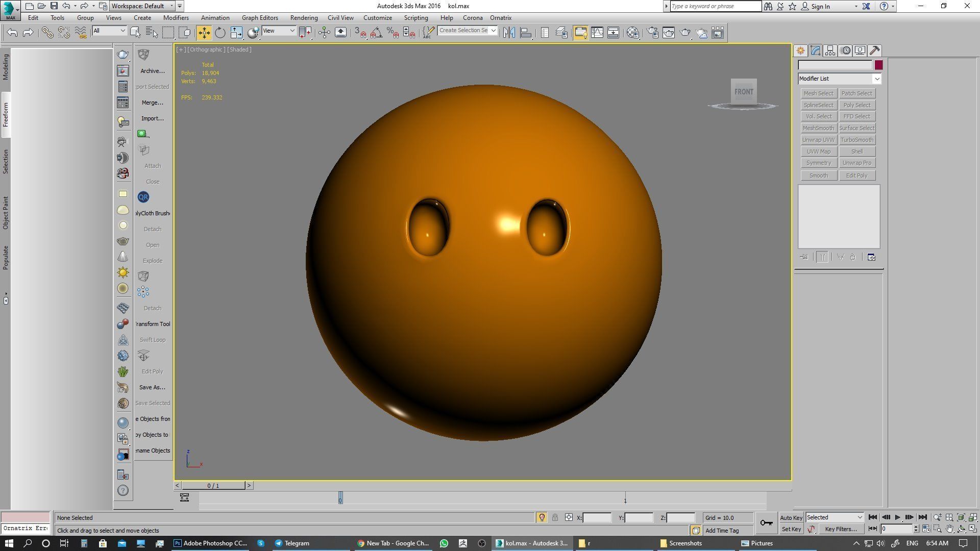Viewport: 980px width, 551px height.
Task: Open the Curve Editor from toolbar
Action: [x=597, y=33]
